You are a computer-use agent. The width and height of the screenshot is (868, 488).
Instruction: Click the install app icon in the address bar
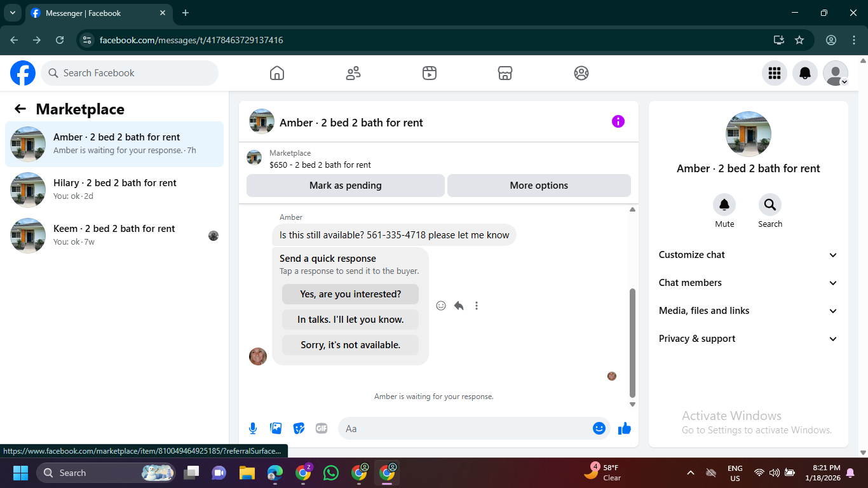coord(779,40)
